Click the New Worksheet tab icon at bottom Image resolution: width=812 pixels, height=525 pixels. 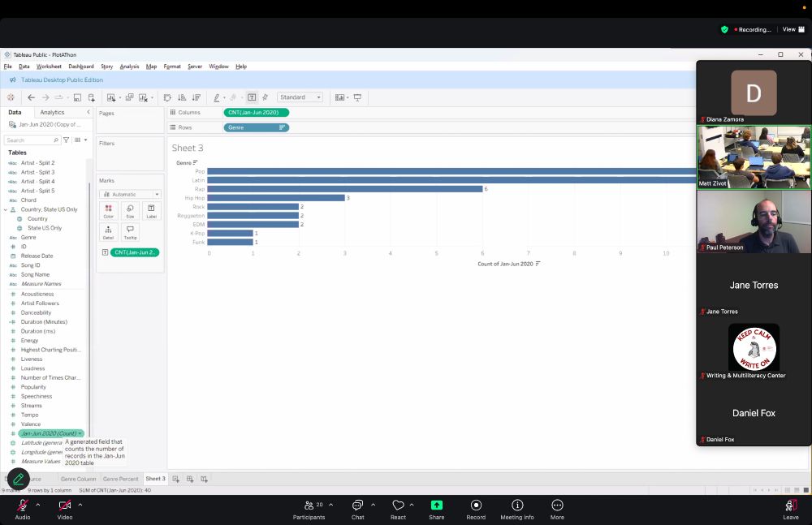click(x=176, y=479)
